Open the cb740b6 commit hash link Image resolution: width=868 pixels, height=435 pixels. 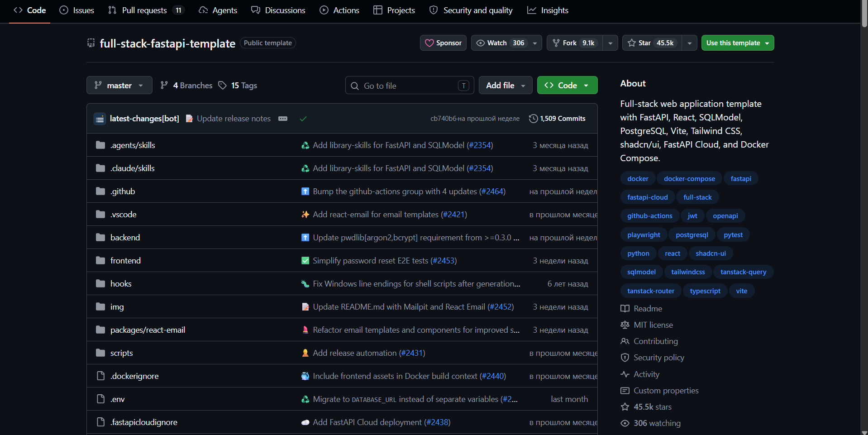(x=444, y=119)
